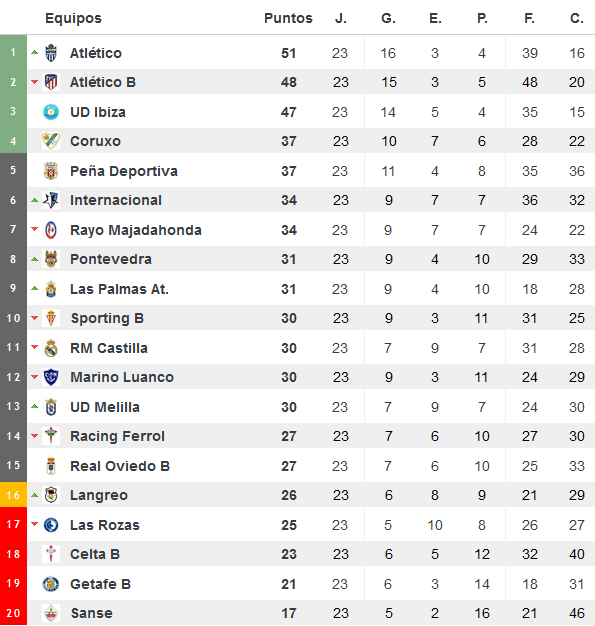
Task: Open the Peña Deportiva team link
Action: (x=124, y=171)
